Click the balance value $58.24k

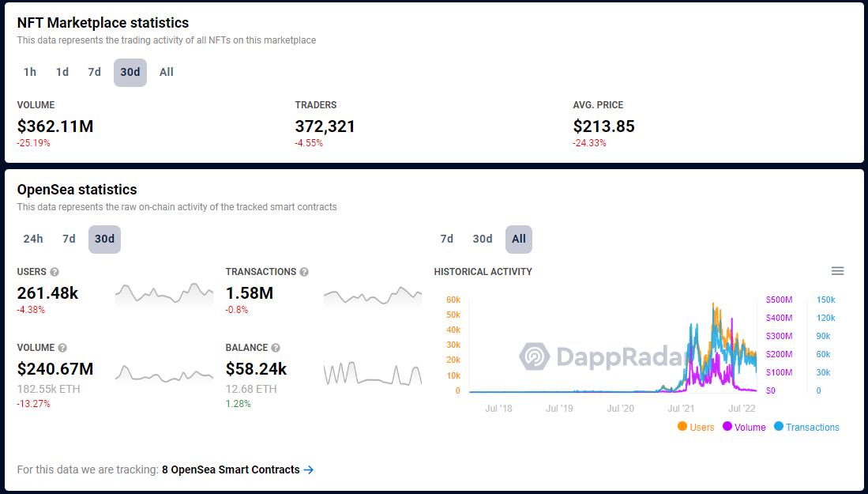(257, 369)
